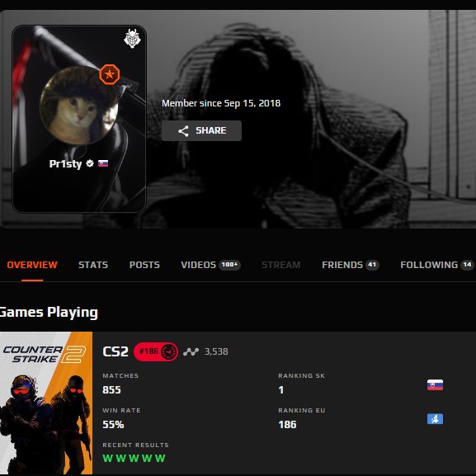Open the cat profile avatar
This screenshot has height=476, width=476.
pos(79,106)
